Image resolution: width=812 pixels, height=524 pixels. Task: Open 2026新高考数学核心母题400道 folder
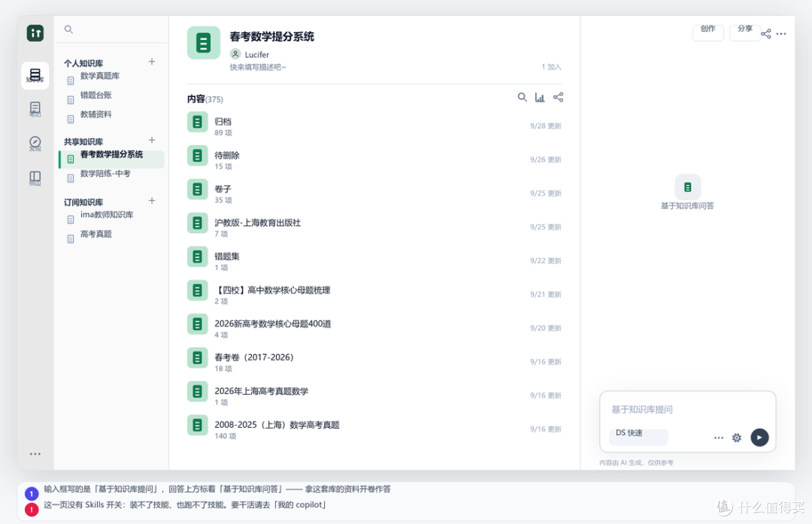coord(374,327)
